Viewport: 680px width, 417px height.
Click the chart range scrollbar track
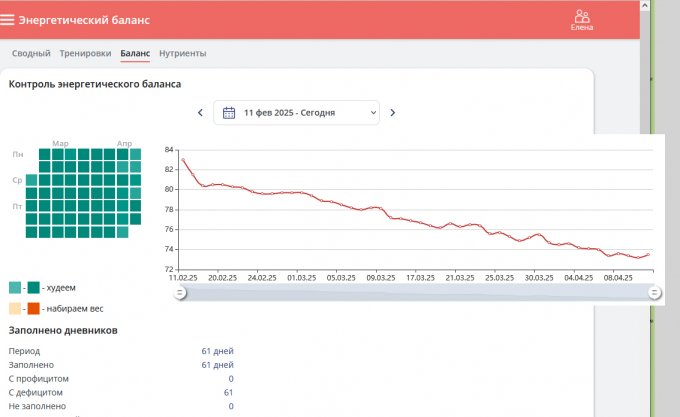416,292
